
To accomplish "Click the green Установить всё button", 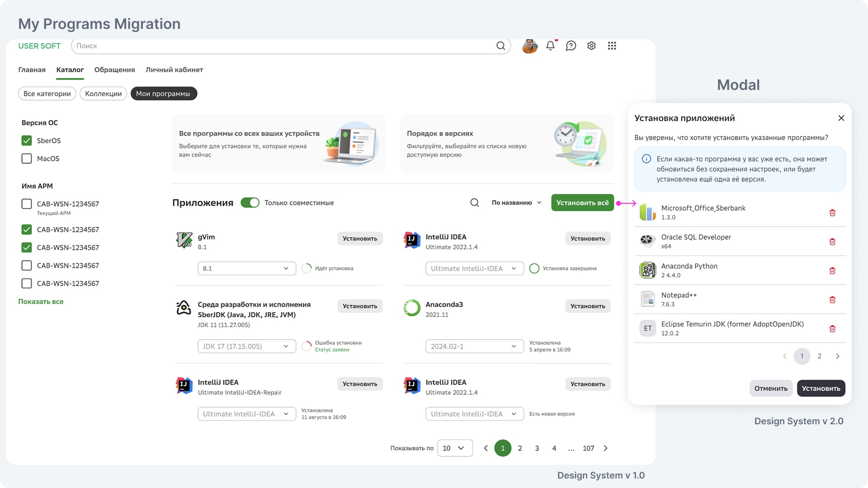I will [582, 203].
